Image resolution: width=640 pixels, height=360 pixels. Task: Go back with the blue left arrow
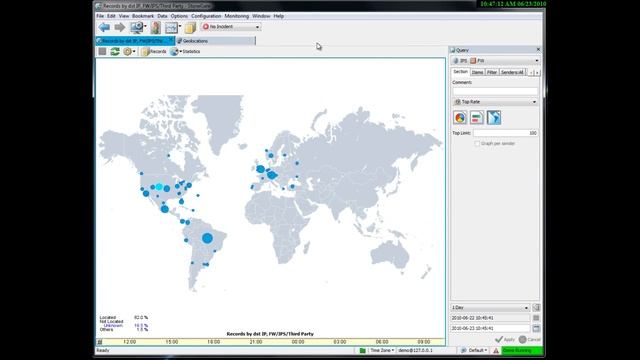tap(104, 27)
